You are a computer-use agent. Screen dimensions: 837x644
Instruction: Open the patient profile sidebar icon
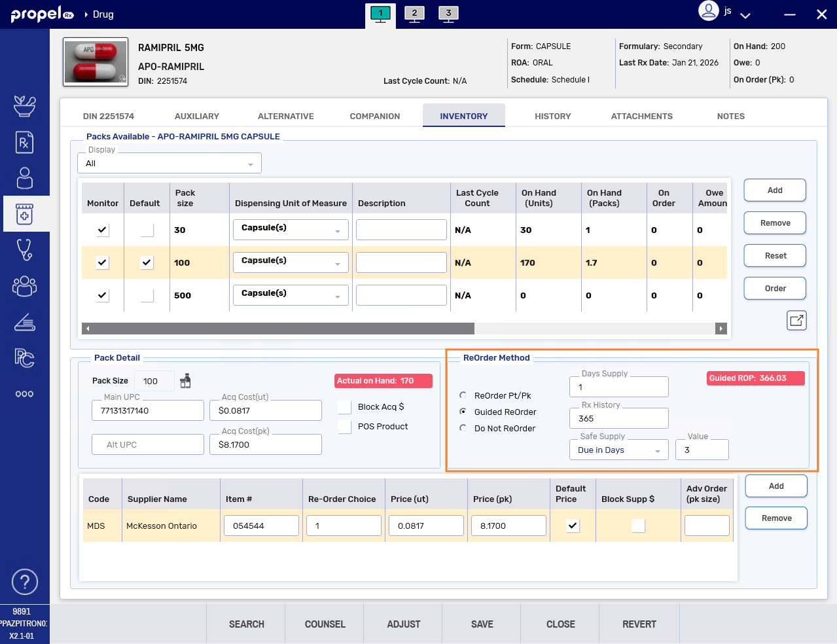tap(24, 178)
